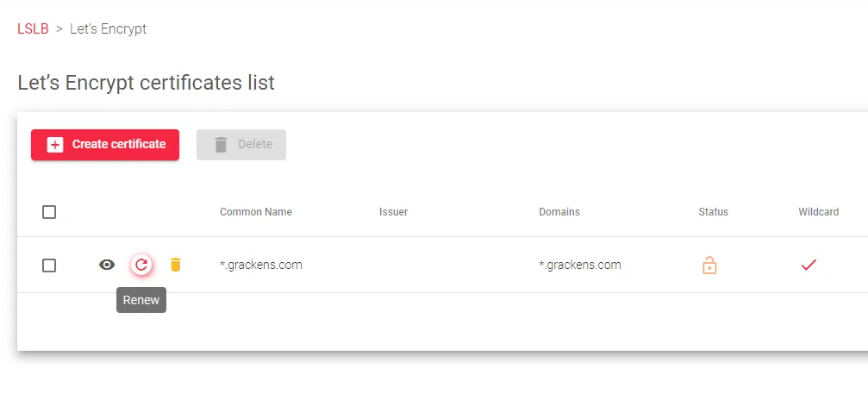Click the Let's Encrypt certificates list heading
The height and width of the screenshot is (406, 868).
click(x=146, y=83)
